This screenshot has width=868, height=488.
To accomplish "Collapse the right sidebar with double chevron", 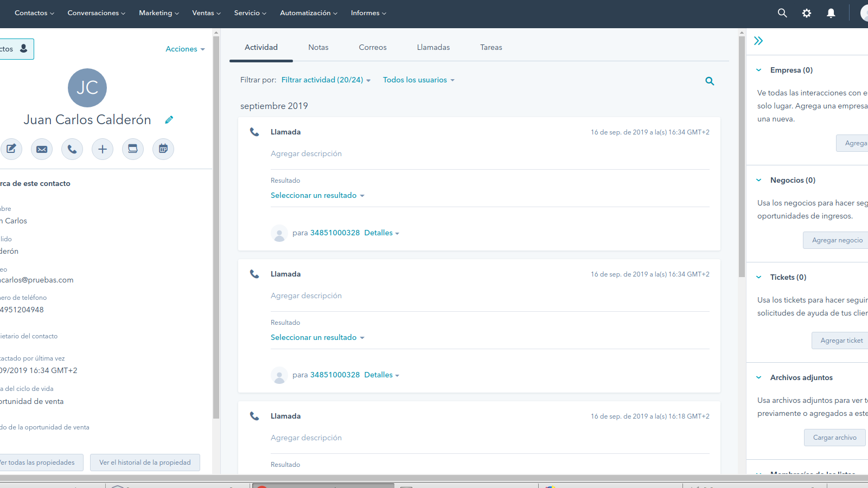I will click(758, 41).
